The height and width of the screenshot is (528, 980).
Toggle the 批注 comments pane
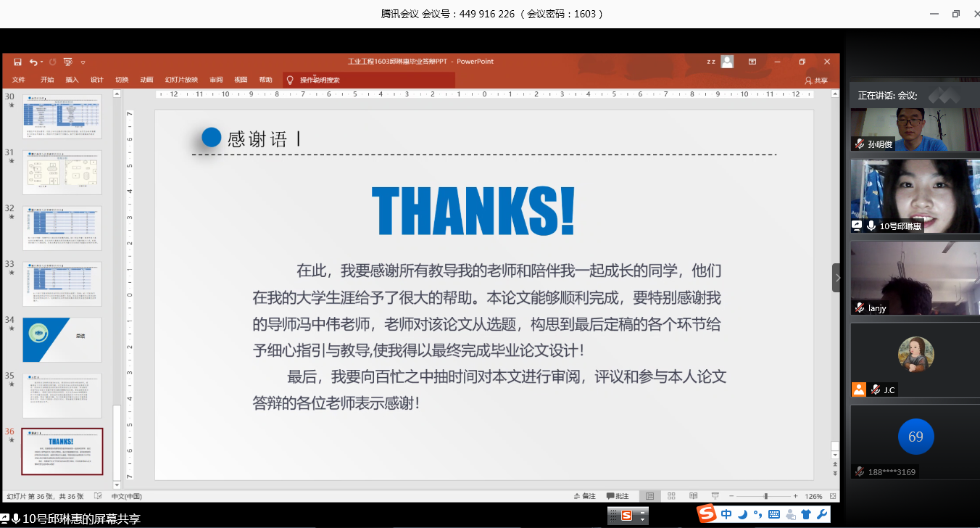click(x=617, y=496)
